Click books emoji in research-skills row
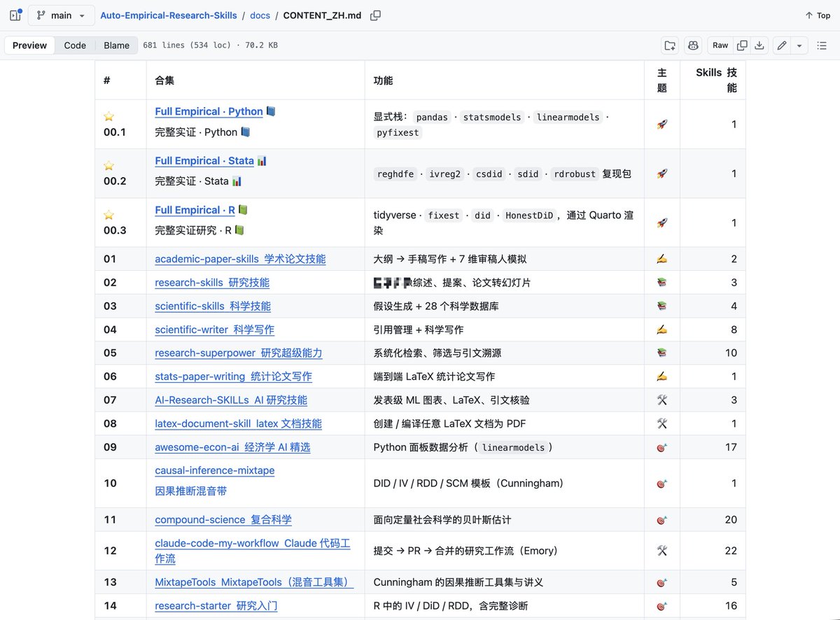The height and width of the screenshot is (620, 840). coord(662,283)
